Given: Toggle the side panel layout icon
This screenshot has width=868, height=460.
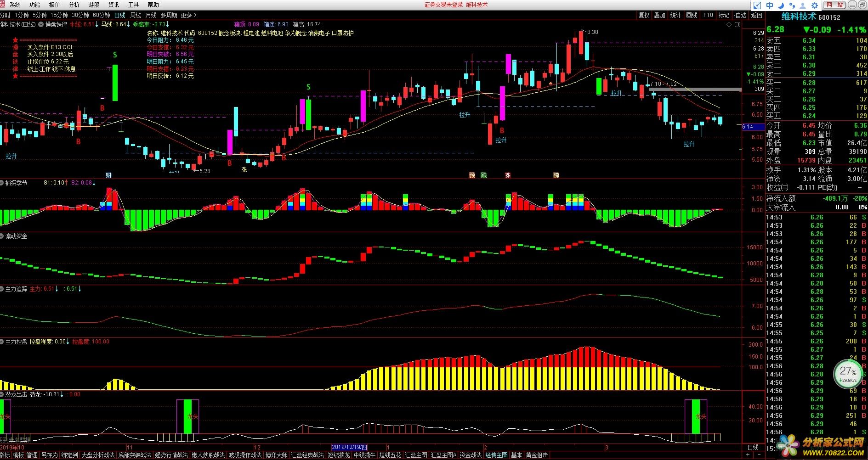Looking at the screenshot, I should [x=737, y=25].
